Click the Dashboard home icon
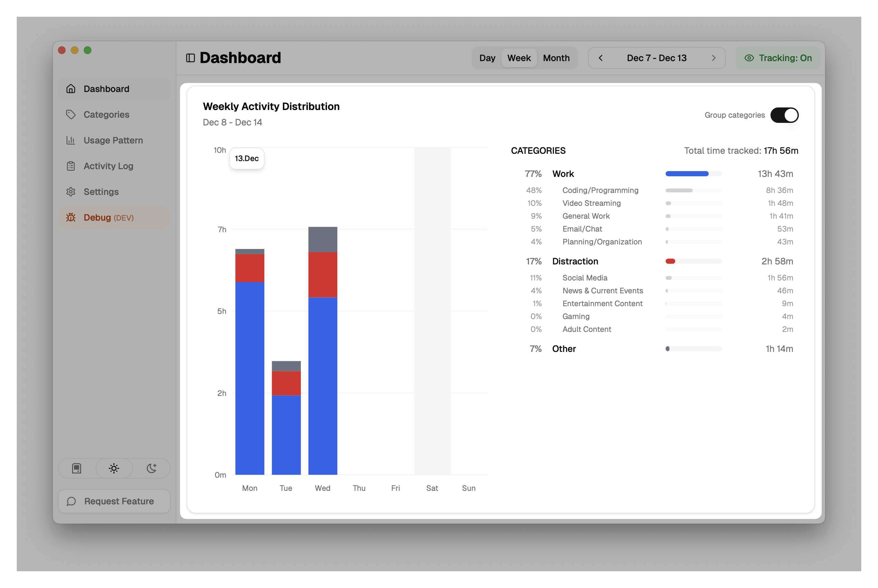 point(71,89)
